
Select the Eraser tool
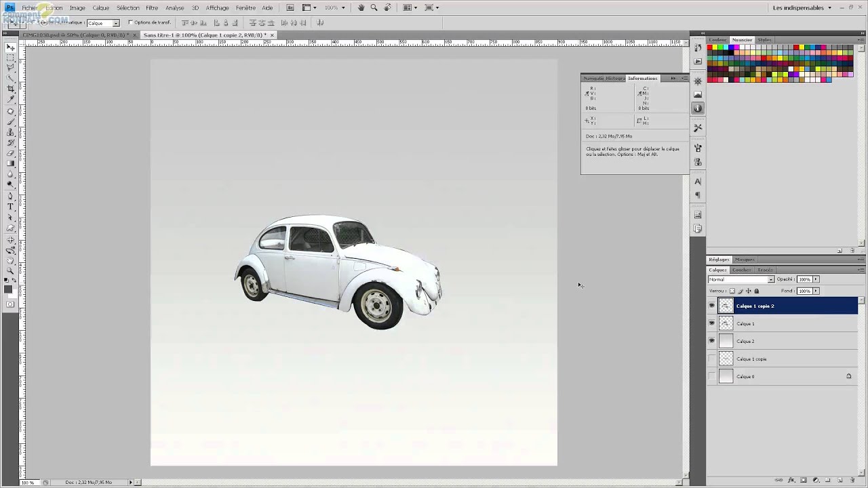point(10,153)
